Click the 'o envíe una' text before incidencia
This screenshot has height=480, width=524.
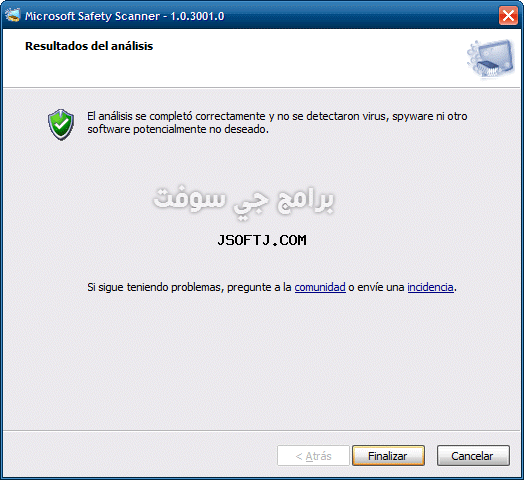[376, 287]
